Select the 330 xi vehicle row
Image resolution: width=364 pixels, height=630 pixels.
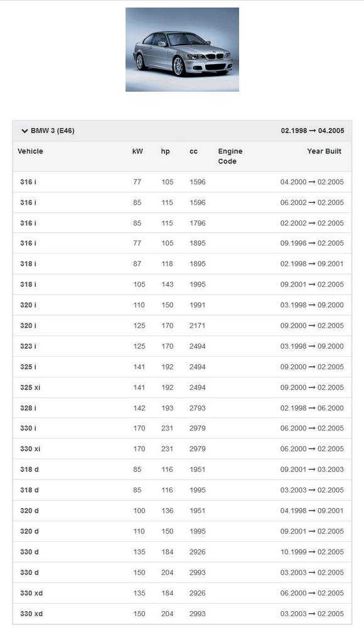coord(182,449)
